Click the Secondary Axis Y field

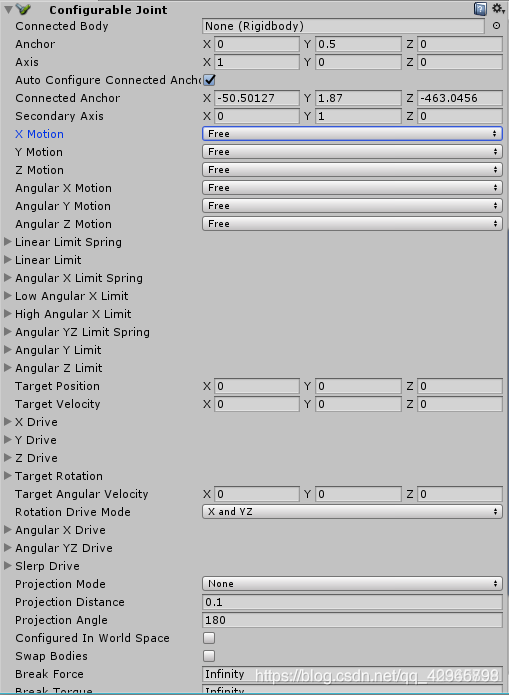point(358,116)
